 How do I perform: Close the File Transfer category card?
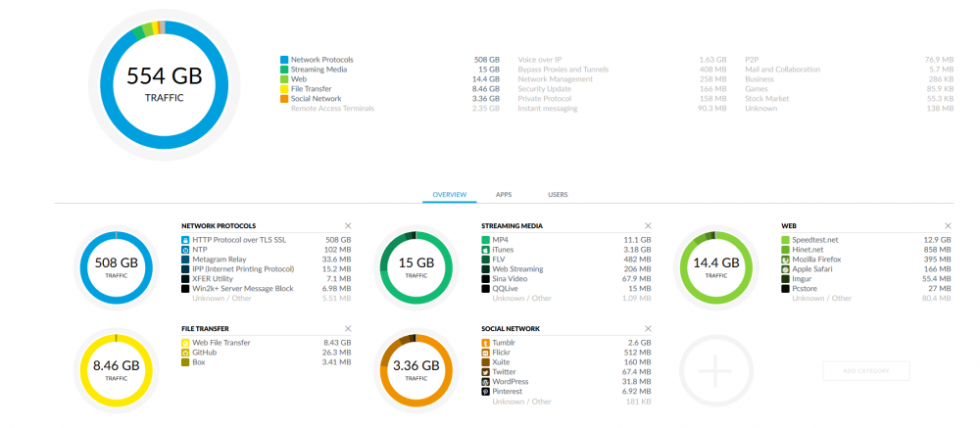[348, 329]
